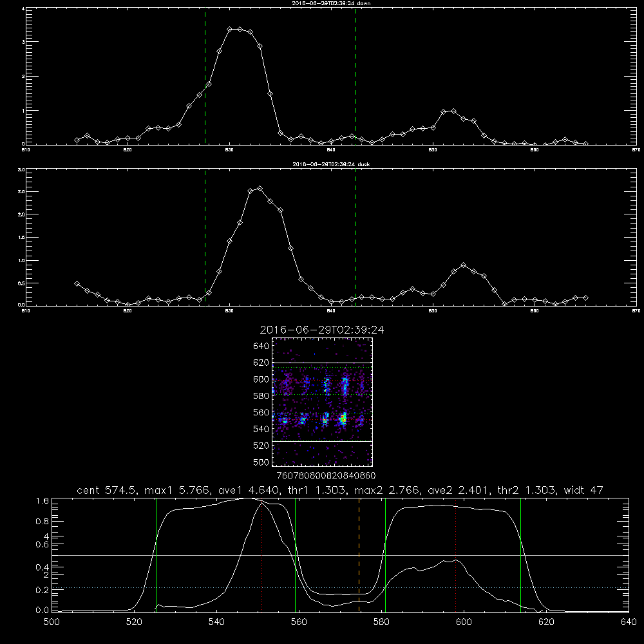This screenshot has height=644, width=644.
Task: Click the green boundary line near 614 in bottom plot
Action: 520,555
